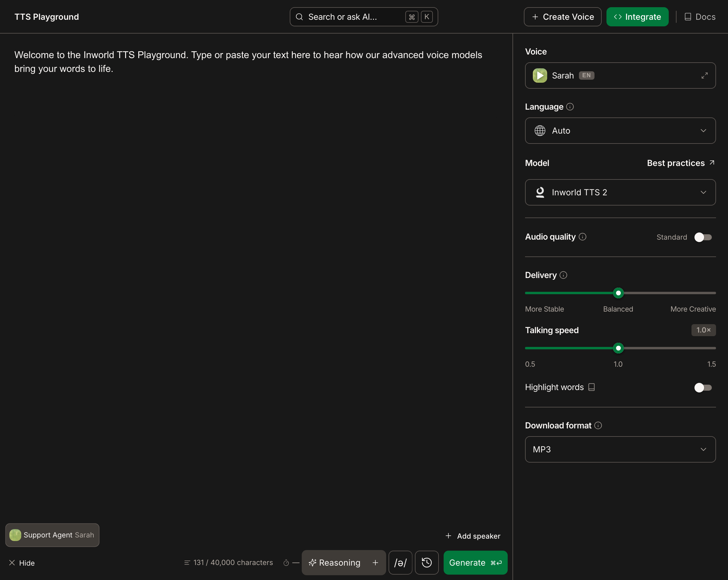Viewport: 728px width, 580px height.
Task: Open the phonetic pronunciation /ə/ tool
Action: tap(400, 562)
